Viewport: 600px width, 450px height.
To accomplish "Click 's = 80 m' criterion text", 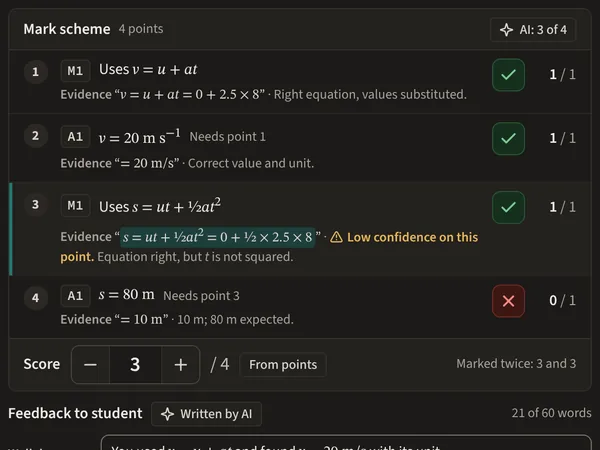I will tap(127, 295).
